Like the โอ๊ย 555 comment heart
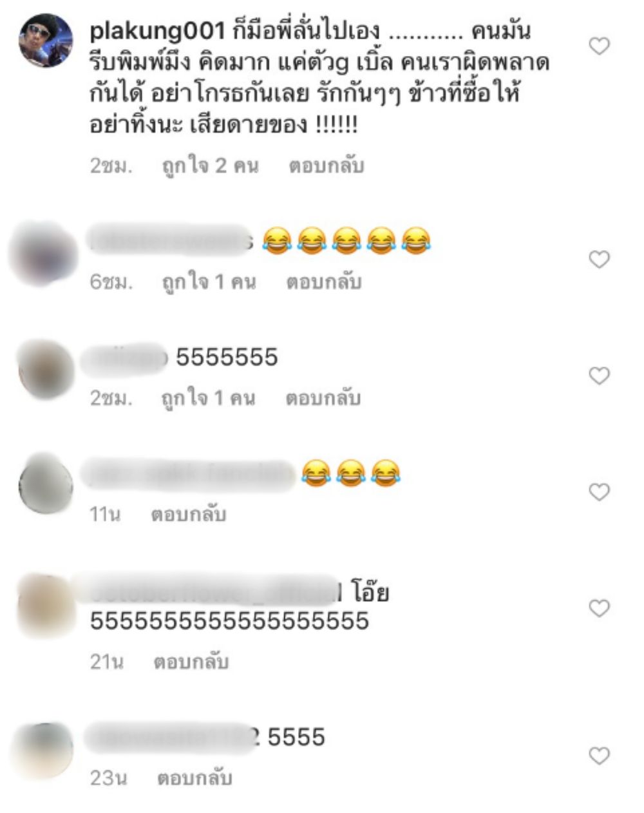 (x=600, y=608)
